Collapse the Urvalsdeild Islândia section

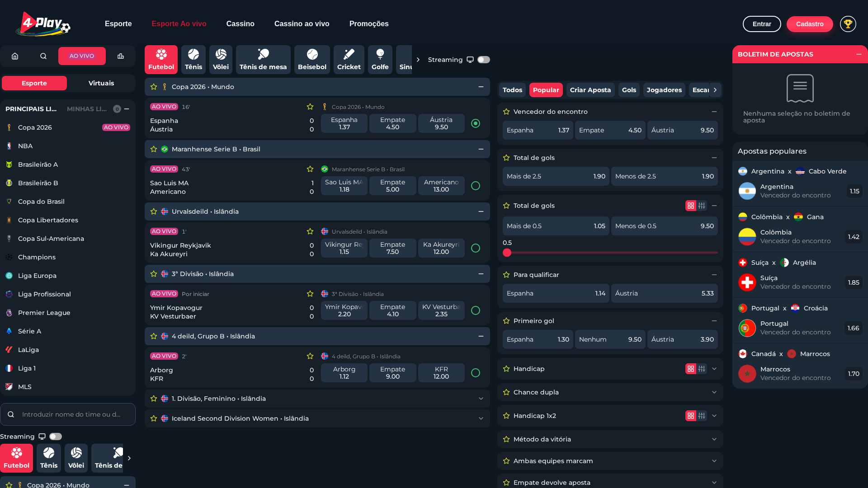(481, 211)
